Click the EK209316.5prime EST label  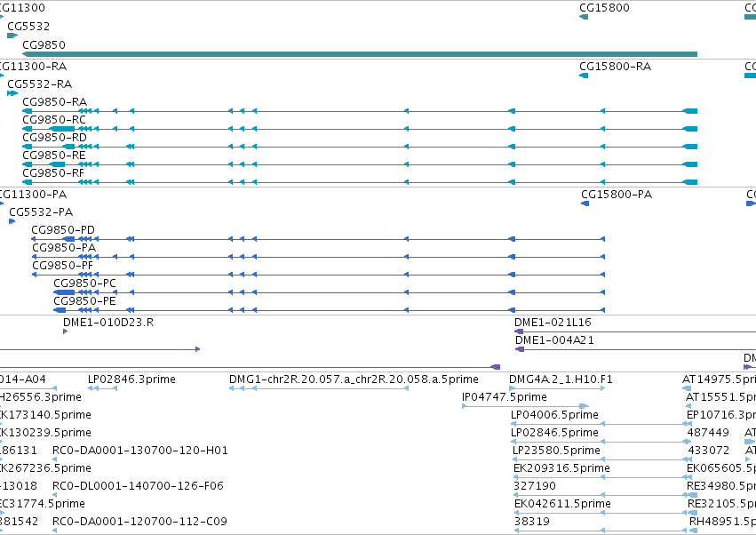[561, 468]
